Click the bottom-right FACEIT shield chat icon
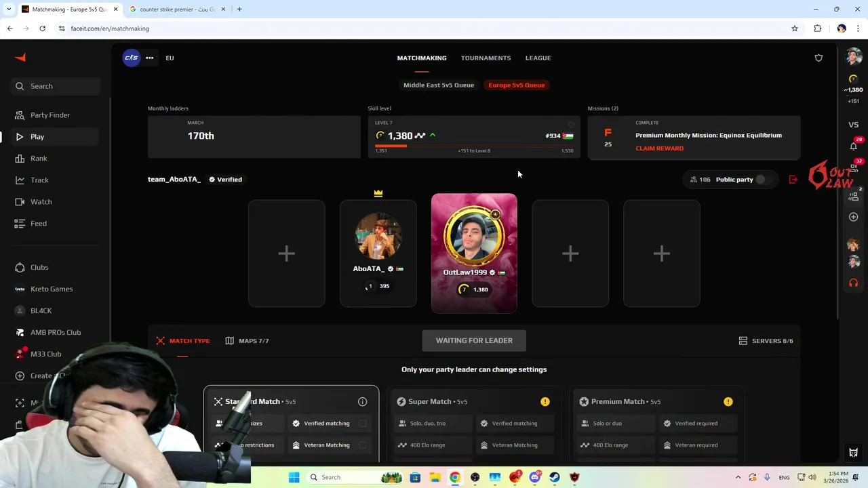Screen dimensions: 868x488 [x=853, y=453]
